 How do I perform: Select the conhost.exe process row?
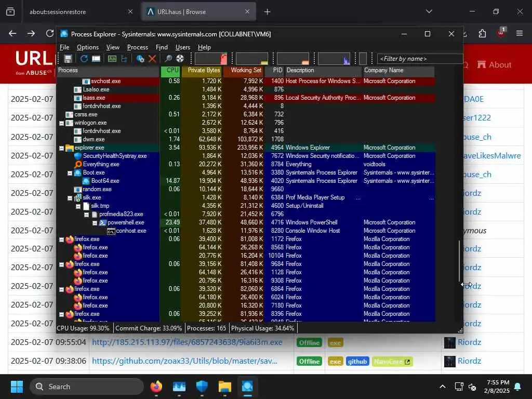[x=246, y=231]
